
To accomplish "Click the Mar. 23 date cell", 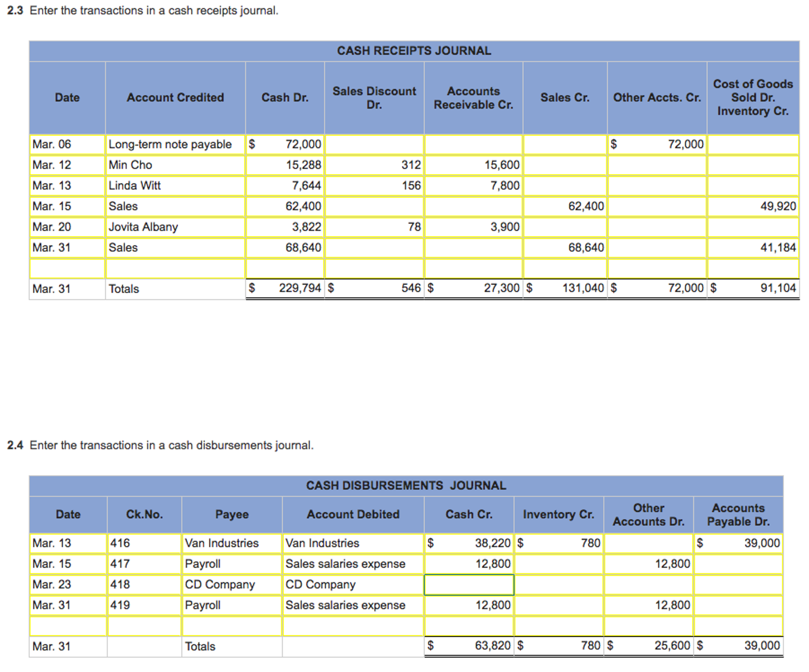I will (68, 585).
